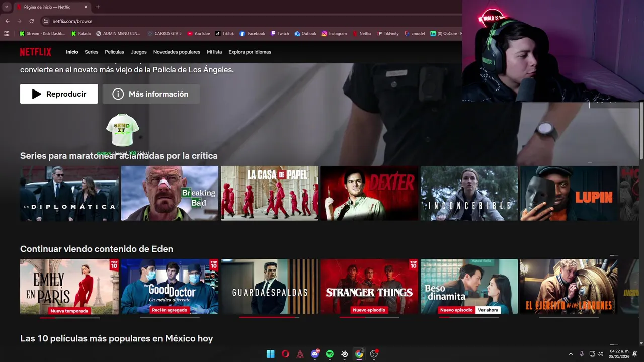The width and height of the screenshot is (644, 362).
Task: Open the Inconcebible thumbnail
Action: pos(469,194)
